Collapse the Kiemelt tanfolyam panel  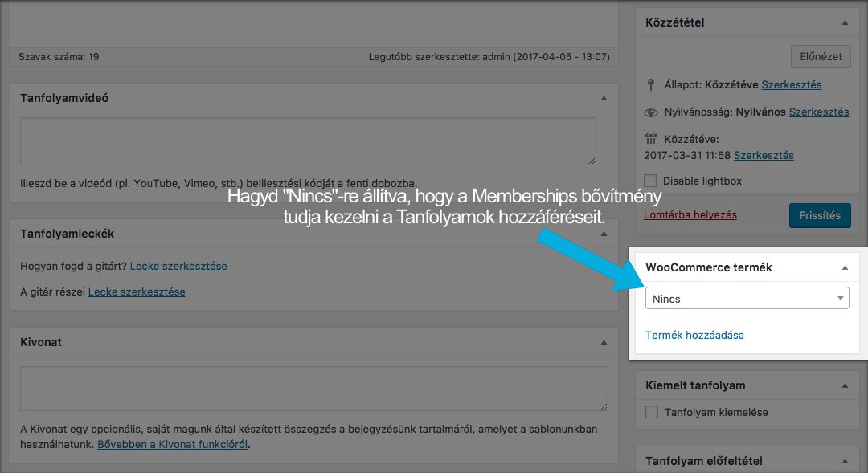(845, 385)
